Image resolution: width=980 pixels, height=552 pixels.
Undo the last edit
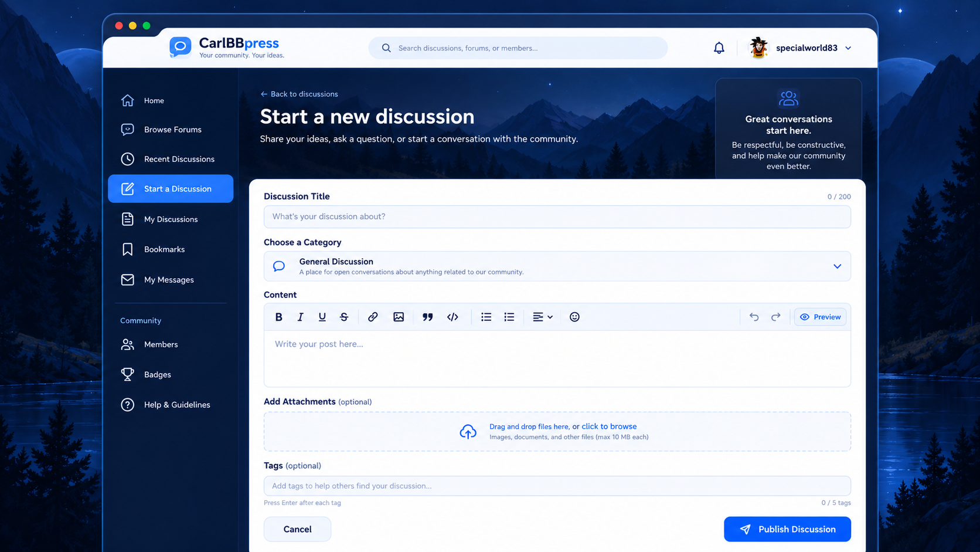pyautogui.click(x=754, y=317)
